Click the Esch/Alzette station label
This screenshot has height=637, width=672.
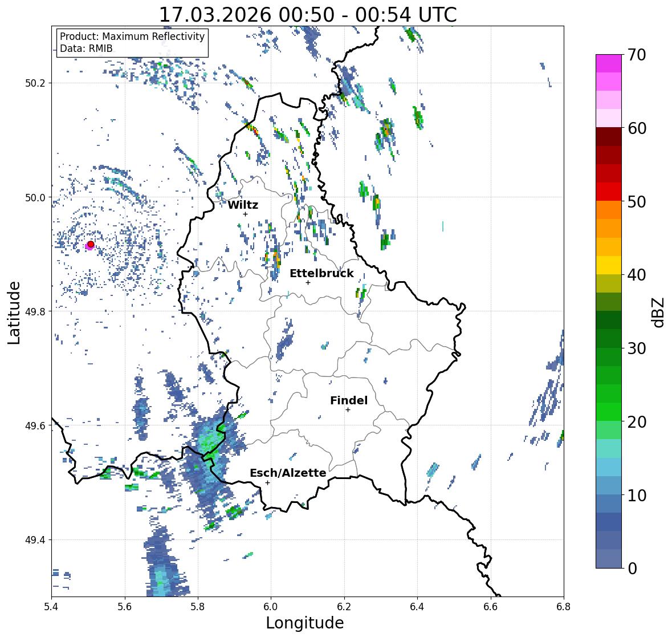pos(288,473)
